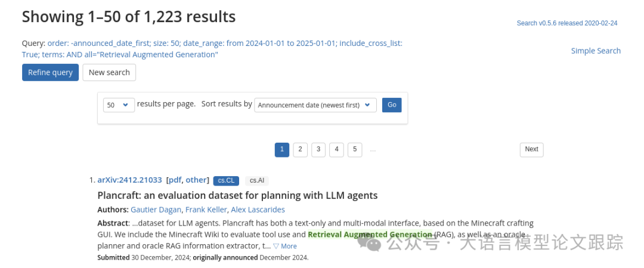644x268 pixels.
Task: Open the results per page dropdown
Action: [x=119, y=104]
